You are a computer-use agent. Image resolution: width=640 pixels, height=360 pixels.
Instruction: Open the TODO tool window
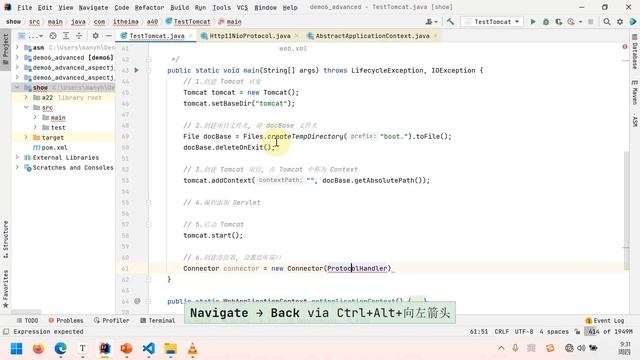(27, 321)
